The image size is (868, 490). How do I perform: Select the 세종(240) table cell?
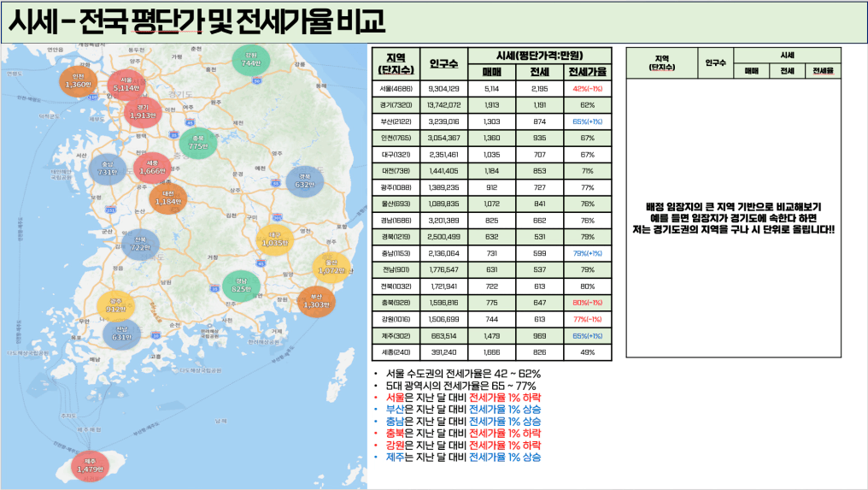pos(396,352)
